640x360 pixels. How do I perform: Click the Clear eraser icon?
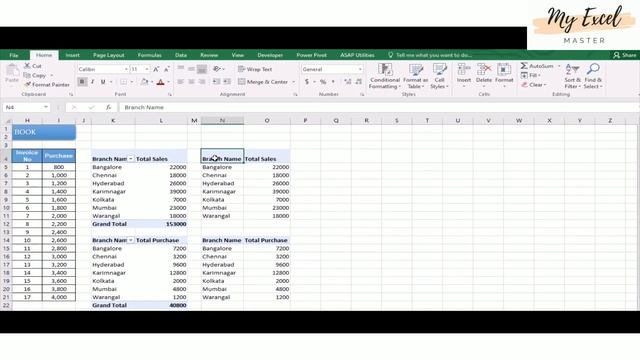coord(524,84)
